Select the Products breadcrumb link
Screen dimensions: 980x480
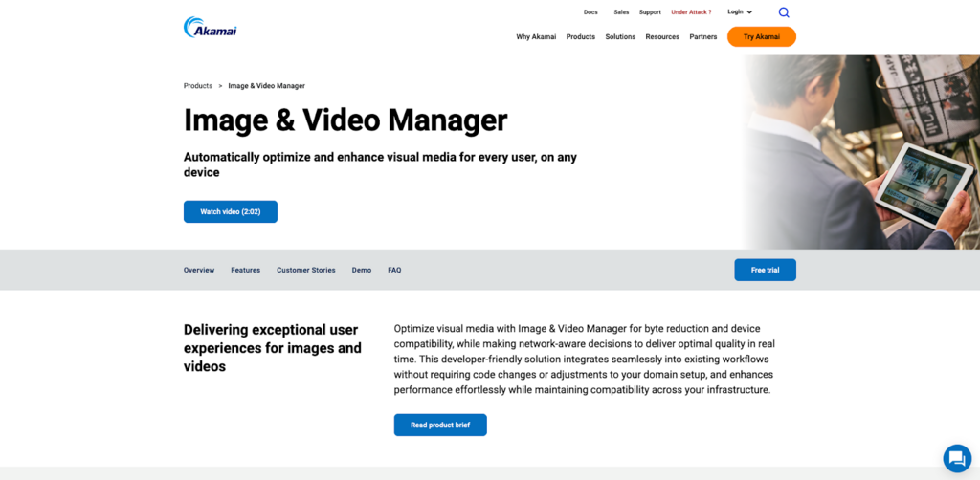[198, 86]
